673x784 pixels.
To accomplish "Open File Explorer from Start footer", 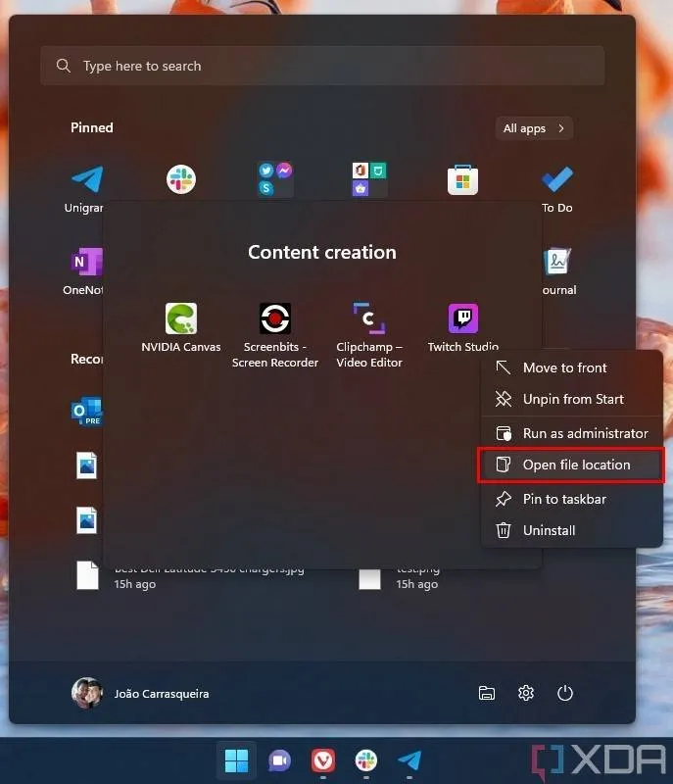I will coord(487,693).
